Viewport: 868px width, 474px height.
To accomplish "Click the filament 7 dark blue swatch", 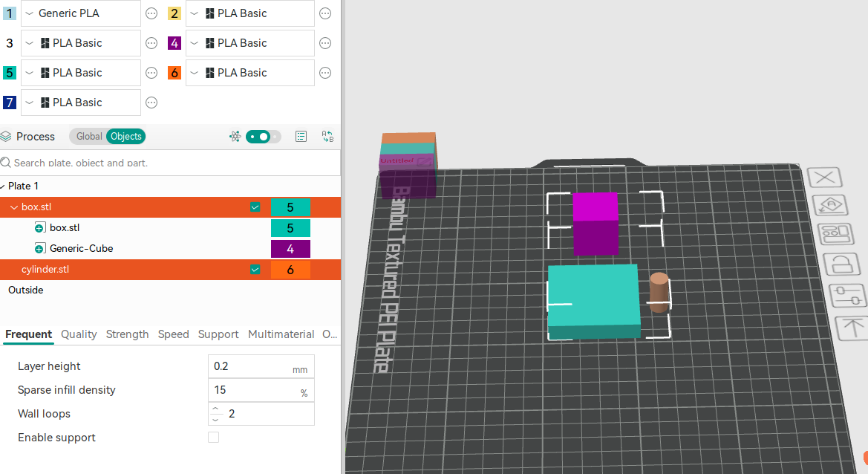I will point(10,103).
